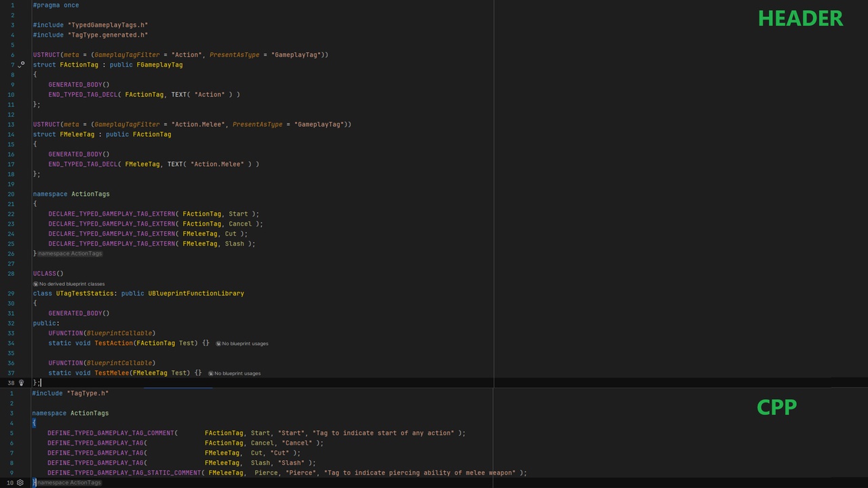Click the '#pragma once' directive
868x488 pixels.
(x=56, y=5)
